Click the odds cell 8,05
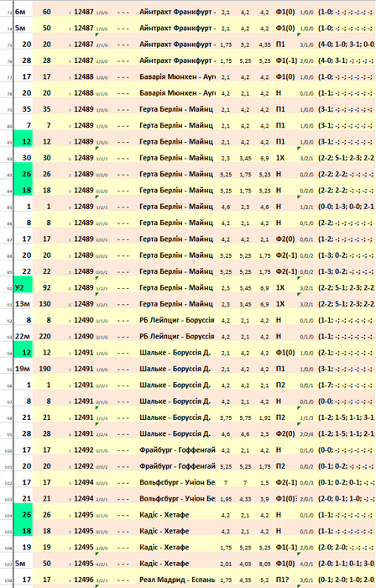Viewport: 376px width, 588px height. pyautogui.click(x=264, y=564)
